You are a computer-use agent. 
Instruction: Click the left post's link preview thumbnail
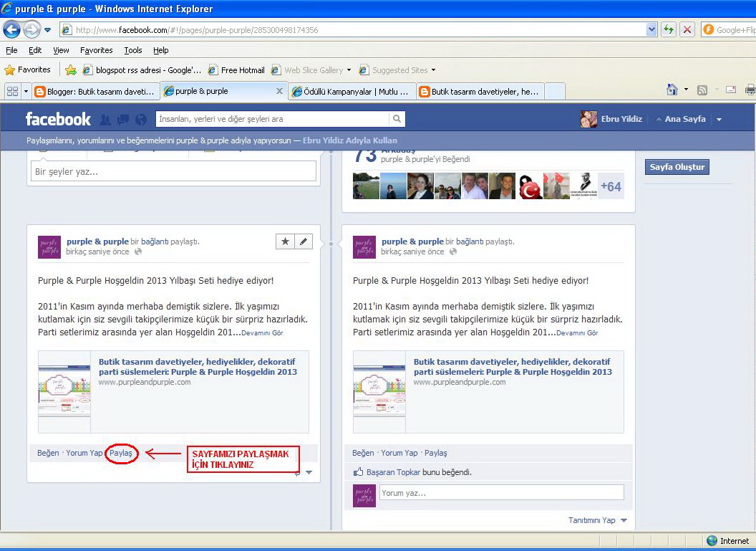(x=64, y=391)
